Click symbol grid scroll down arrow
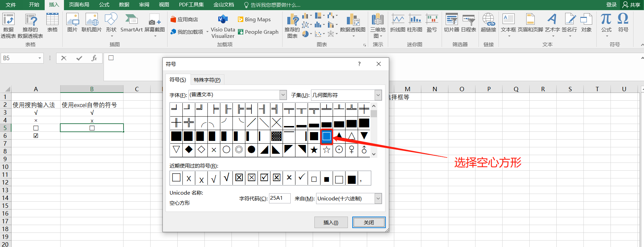The image size is (644, 247). coord(374,154)
